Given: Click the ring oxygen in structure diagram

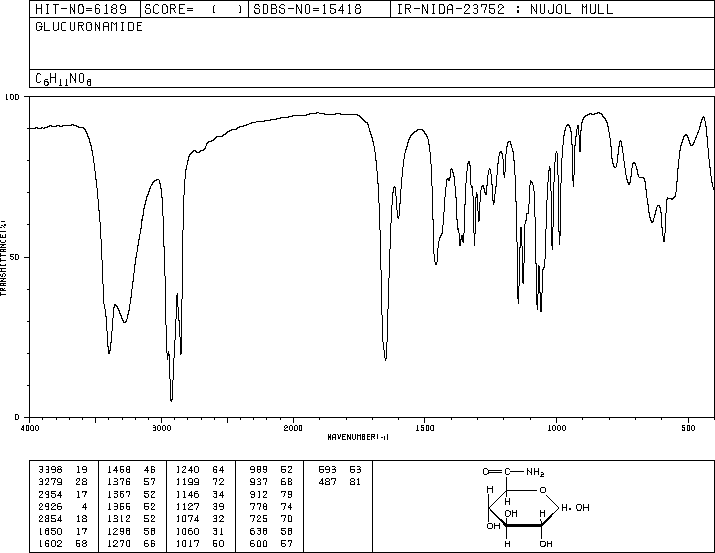Looking at the screenshot, I should coord(542,491).
